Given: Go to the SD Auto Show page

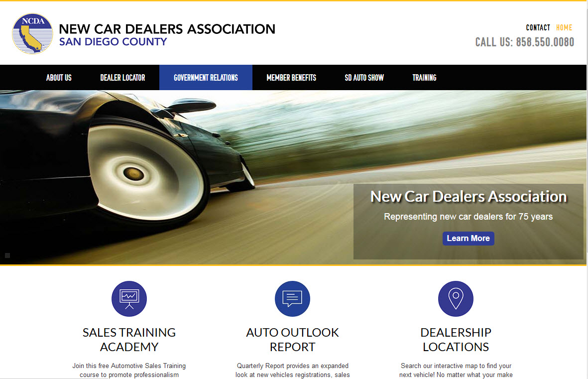Looking at the screenshot, I should [x=364, y=77].
